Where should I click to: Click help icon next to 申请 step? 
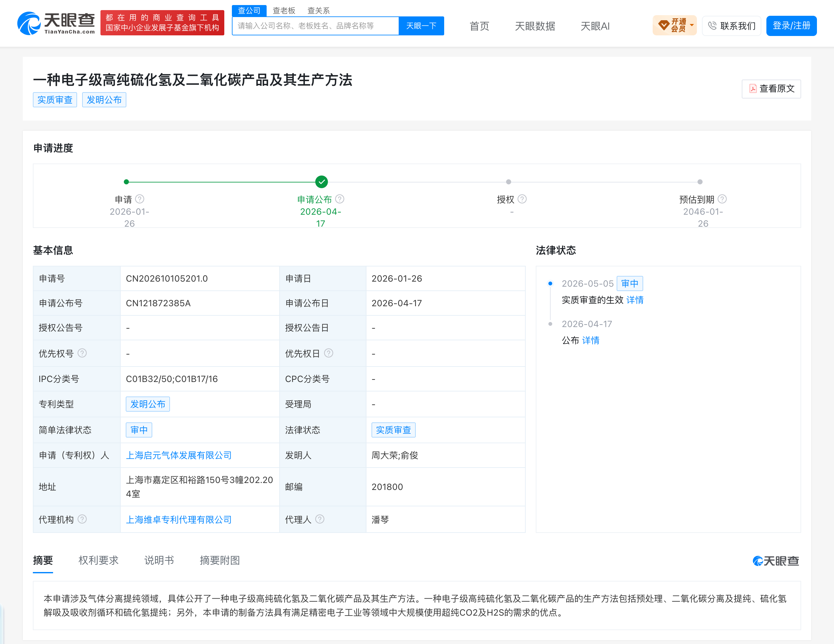(x=140, y=199)
